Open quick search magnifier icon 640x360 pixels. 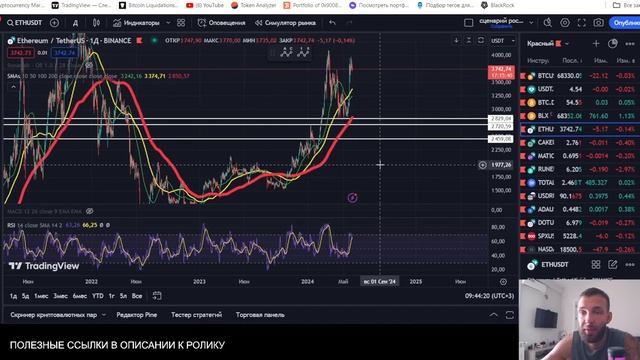(x=548, y=23)
